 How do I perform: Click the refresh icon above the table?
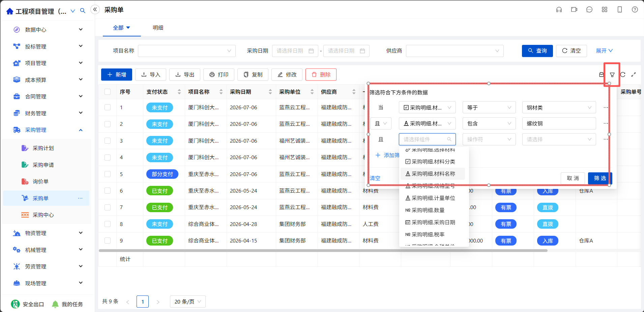tap(623, 75)
